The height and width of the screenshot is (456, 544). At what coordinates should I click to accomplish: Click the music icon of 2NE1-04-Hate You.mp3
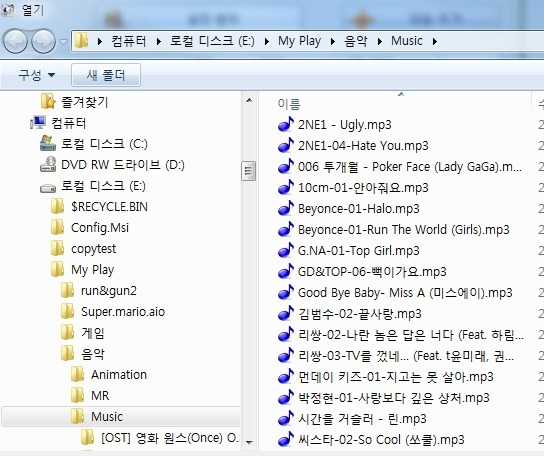(286, 145)
